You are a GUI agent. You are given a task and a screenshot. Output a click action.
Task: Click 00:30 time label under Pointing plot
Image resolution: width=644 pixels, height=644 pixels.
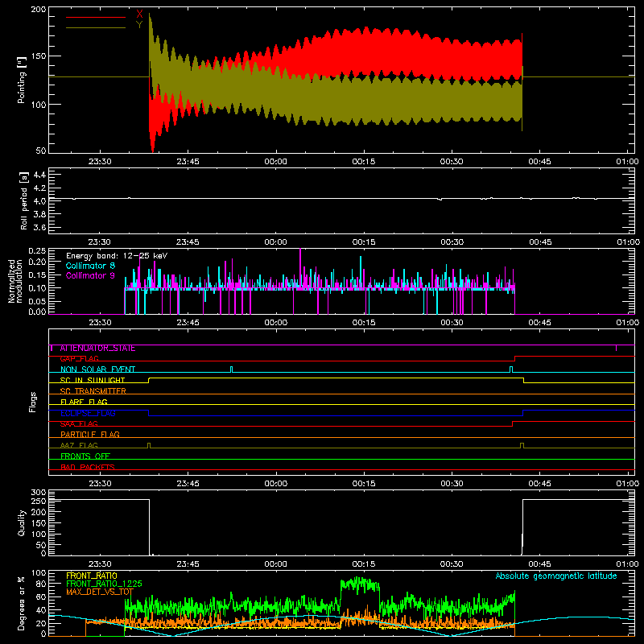pyautogui.click(x=452, y=162)
